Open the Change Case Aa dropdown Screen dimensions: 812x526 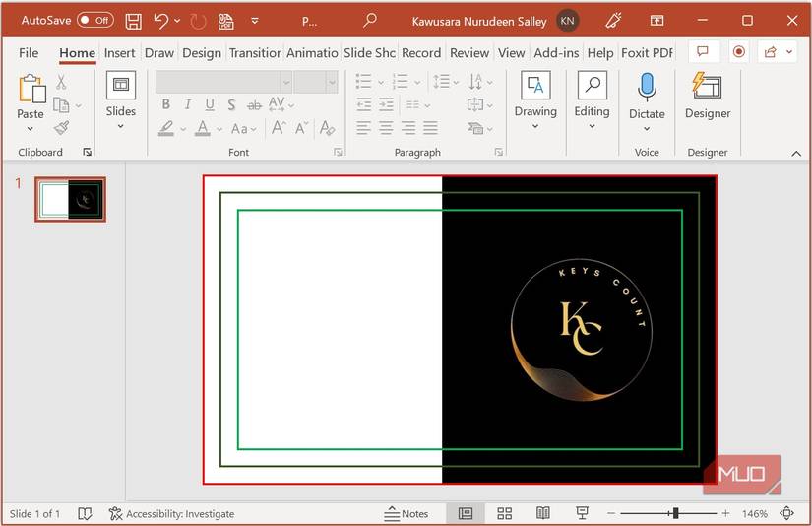coord(243,128)
